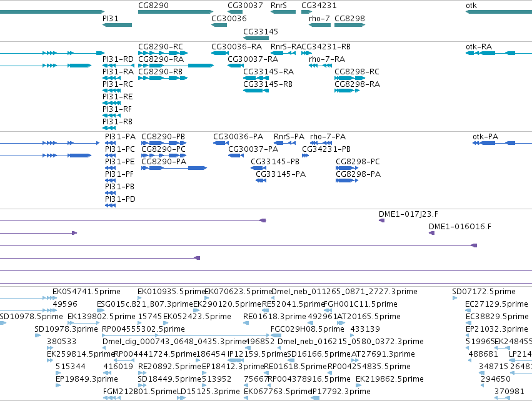Screen dimensions: 532x401
Task: Click transcript PI31-RE label
Action: [118, 97]
